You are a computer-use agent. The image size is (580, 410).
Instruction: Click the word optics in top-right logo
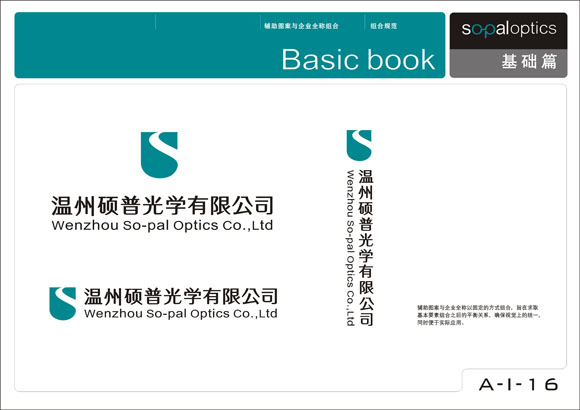pyautogui.click(x=532, y=29)
